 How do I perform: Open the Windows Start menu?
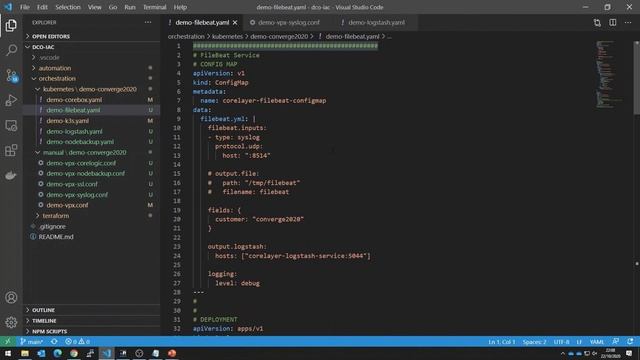pyautogui.click(x=8, y=353)
